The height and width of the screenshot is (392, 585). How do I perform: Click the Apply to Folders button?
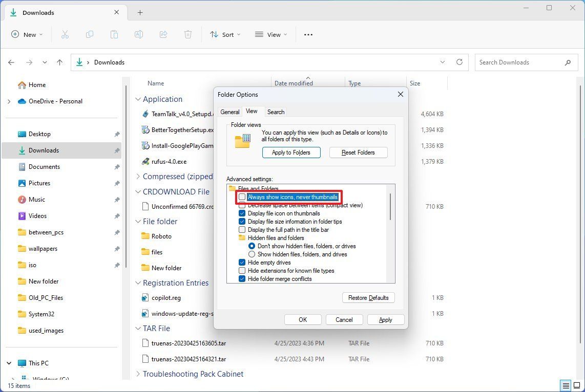(x=291, y=152)
